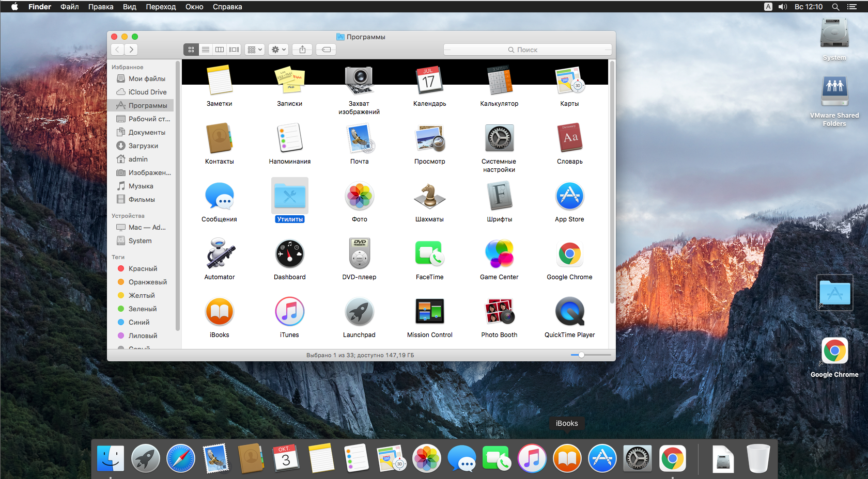This screenshot has height=479, width=868.
Task: Go to Загрузки in the sidebar
Action: pos(143,146)
